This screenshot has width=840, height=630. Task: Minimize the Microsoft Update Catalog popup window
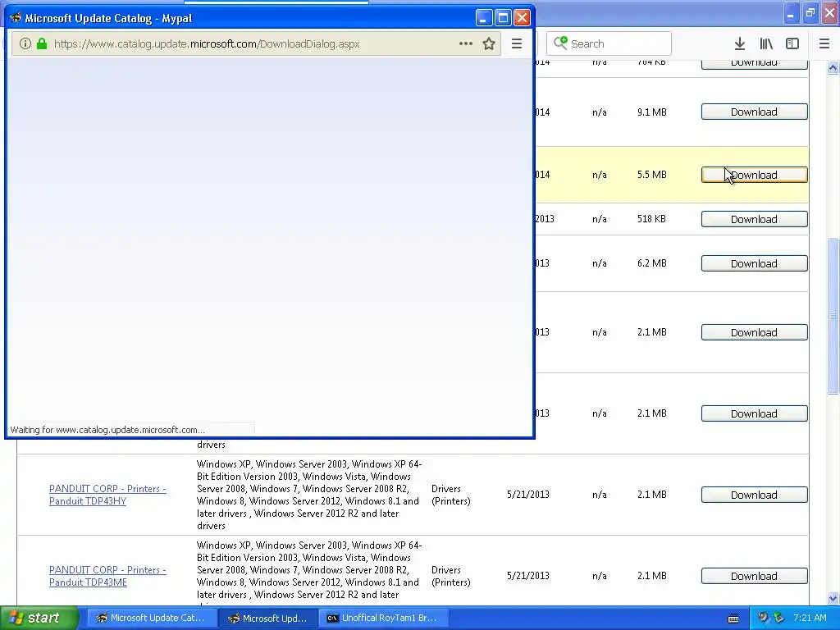[x=484, y=18]
